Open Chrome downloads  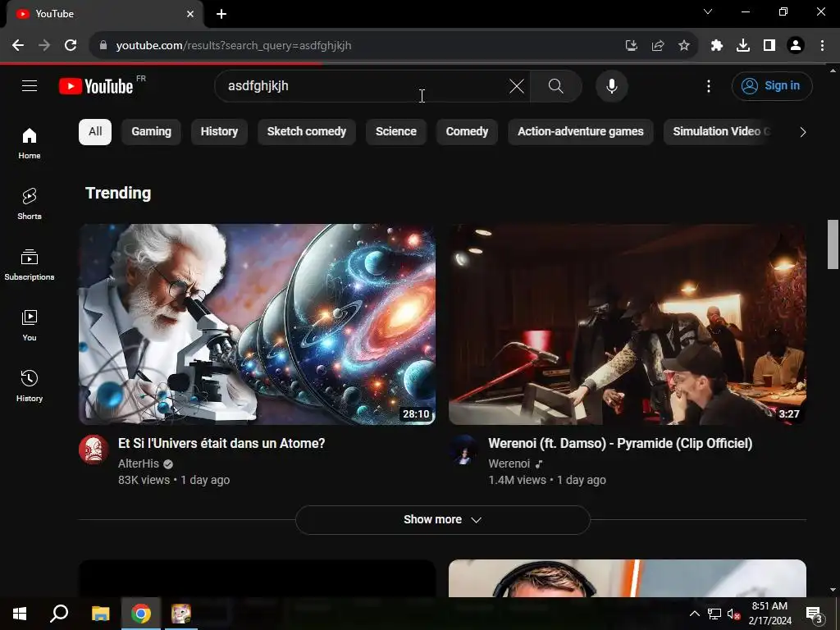(x=743, y=46)
